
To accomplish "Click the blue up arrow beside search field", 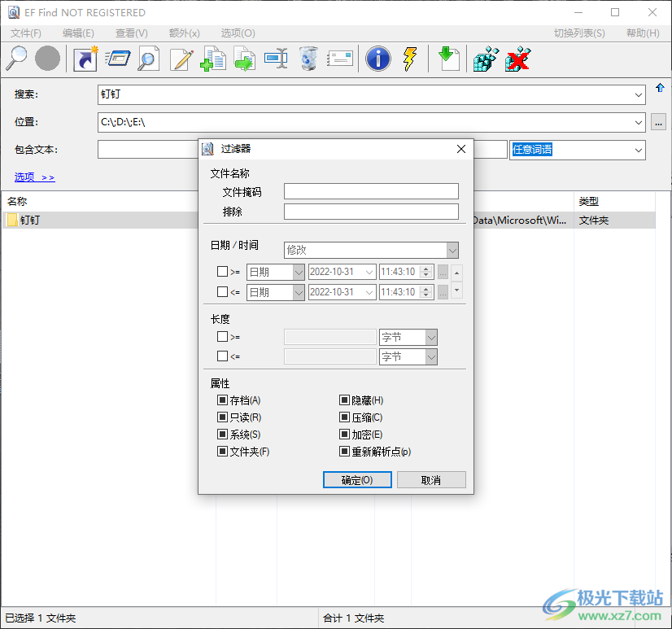I will point(660,88).
